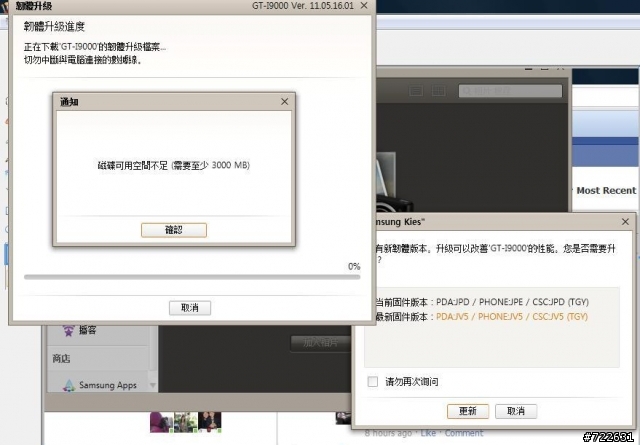640x445 pixels.
Task: Click the 8 hours ago timestamp
Action: pyautogui.click(x=388, y=433)
